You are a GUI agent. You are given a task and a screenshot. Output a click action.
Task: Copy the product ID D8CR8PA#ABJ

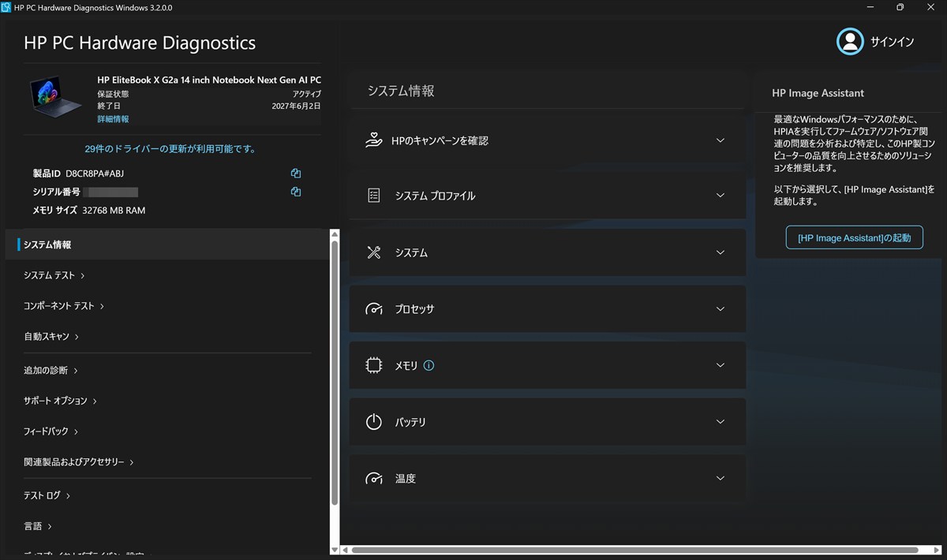coord(296,173)
